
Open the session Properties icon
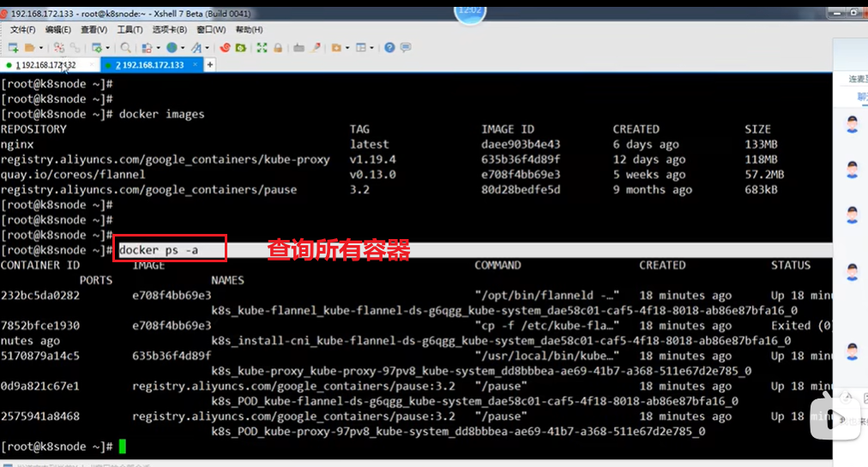tap(97, 48)
